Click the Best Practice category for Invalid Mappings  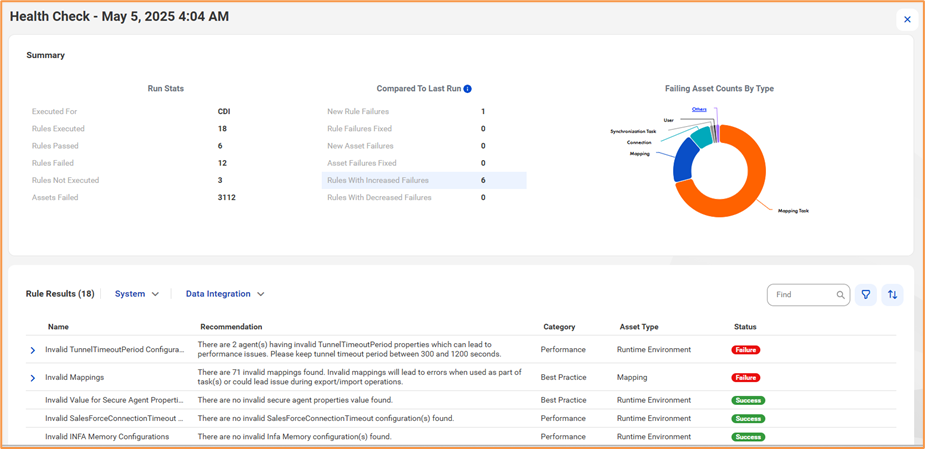(x=563, y=377)
